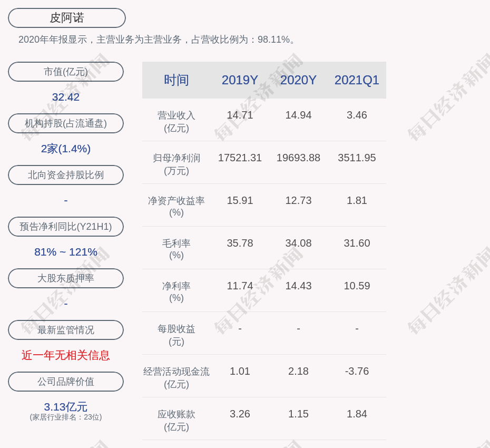Screen dimensions: 490x448
Task: Select the 大股东质押率 label
Action: 66,278
